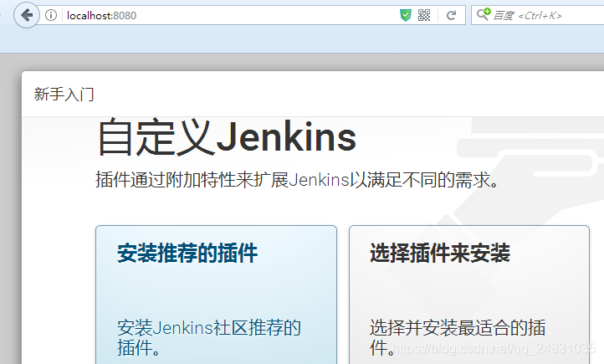604x364 pixels.
Task: Click the 自定义Jenkins heading
Action: (228, 137)
